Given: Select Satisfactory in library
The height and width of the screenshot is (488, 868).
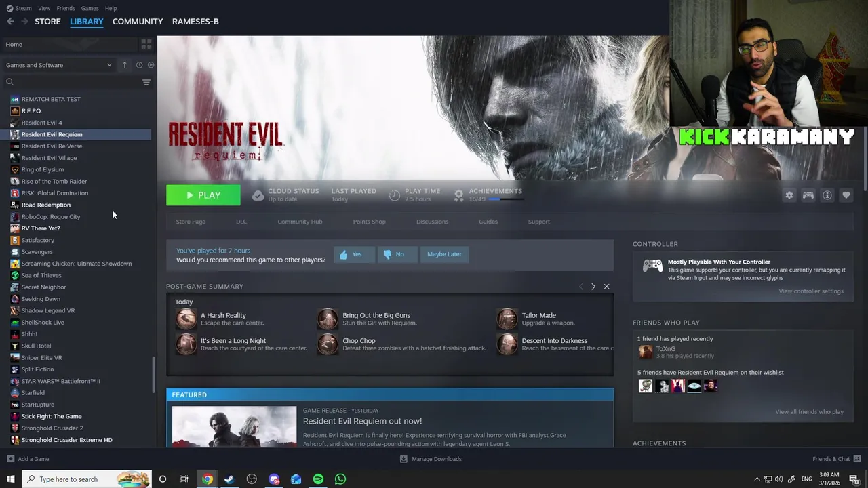Looking at the screenshot, I should [38, 240].
